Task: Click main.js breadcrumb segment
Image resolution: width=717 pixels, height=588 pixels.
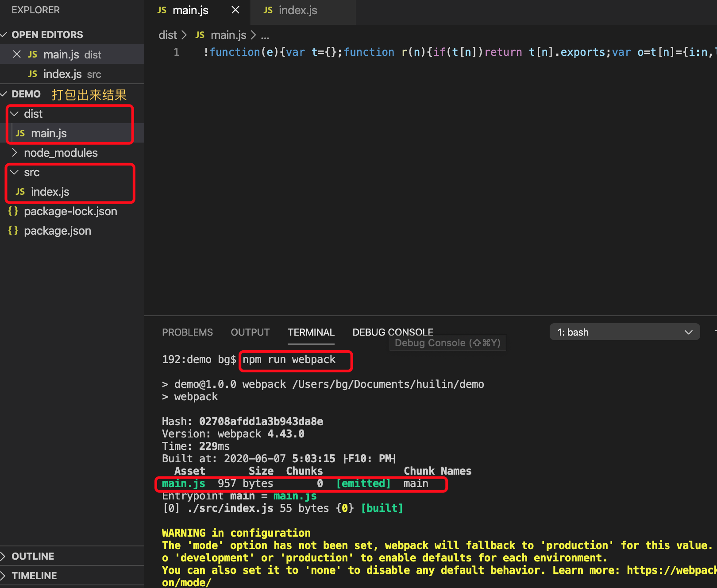Action: click(228, 35)
